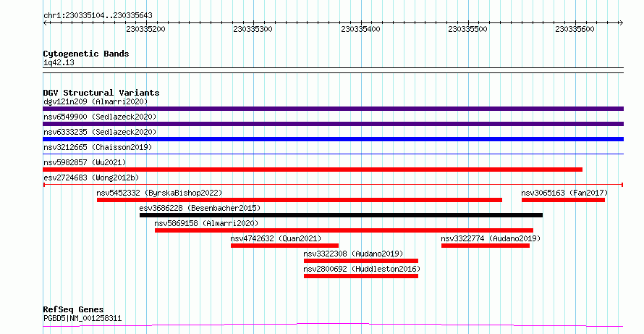The height and width of the screenshot is (334, 644).
Task: Open nsv3322774 (Audano2019) variant label
Action: [x=491, y=238]
